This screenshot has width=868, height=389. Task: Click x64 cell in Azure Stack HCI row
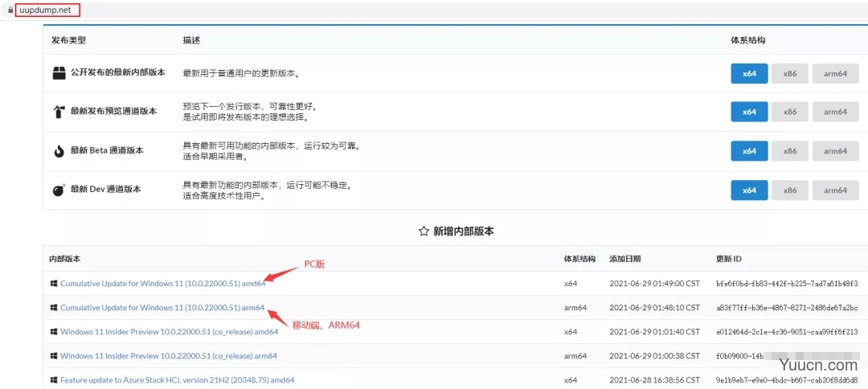pos(570,380)
